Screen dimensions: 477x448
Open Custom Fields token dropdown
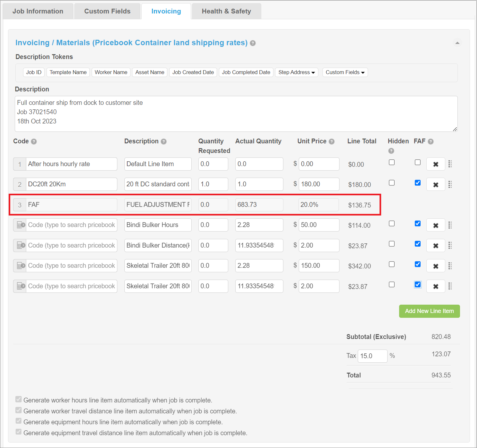[345, 72]
